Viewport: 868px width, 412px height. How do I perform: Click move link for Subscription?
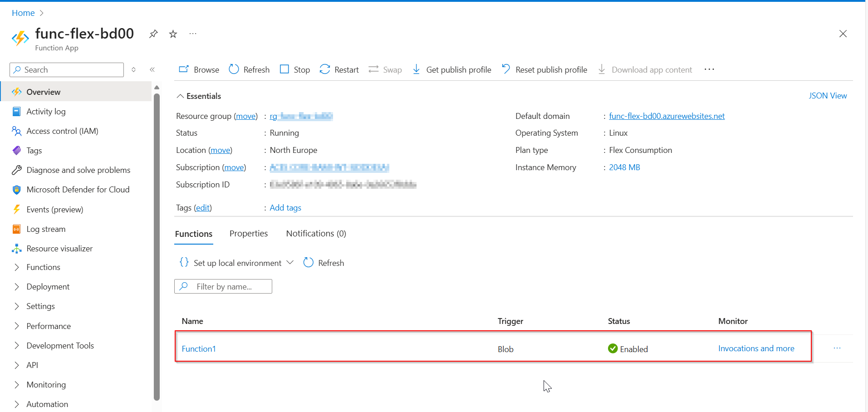[x=234, y=167]
